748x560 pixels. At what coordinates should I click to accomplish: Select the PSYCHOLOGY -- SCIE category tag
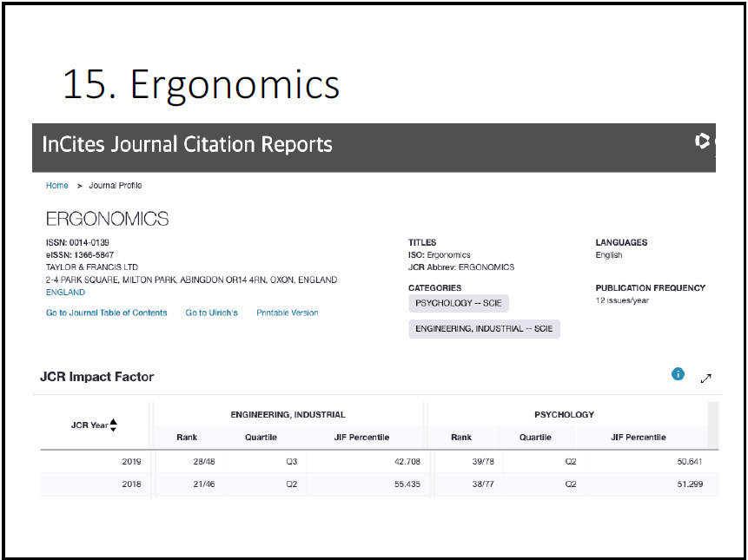click(458, 304)
